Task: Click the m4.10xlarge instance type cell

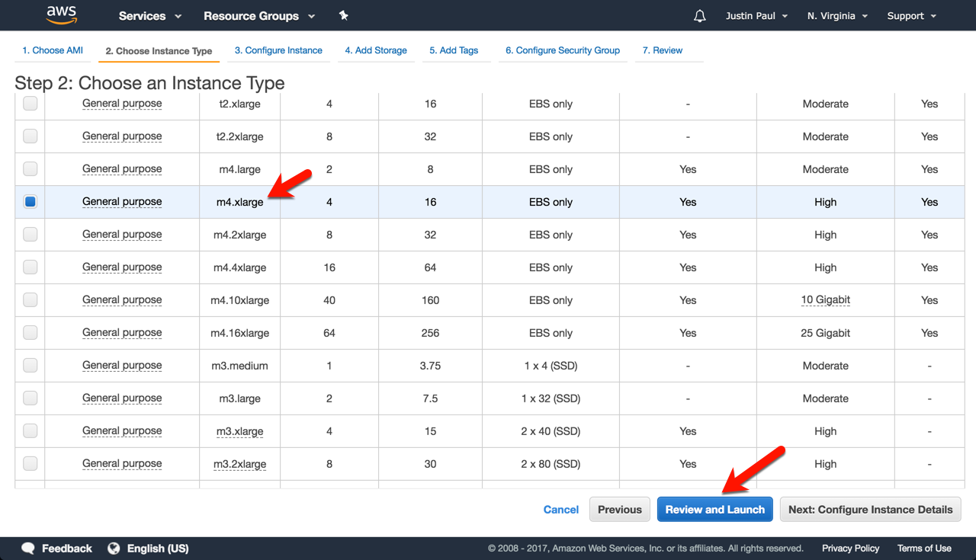Action: pyautogui.click(x=239, y=300)
